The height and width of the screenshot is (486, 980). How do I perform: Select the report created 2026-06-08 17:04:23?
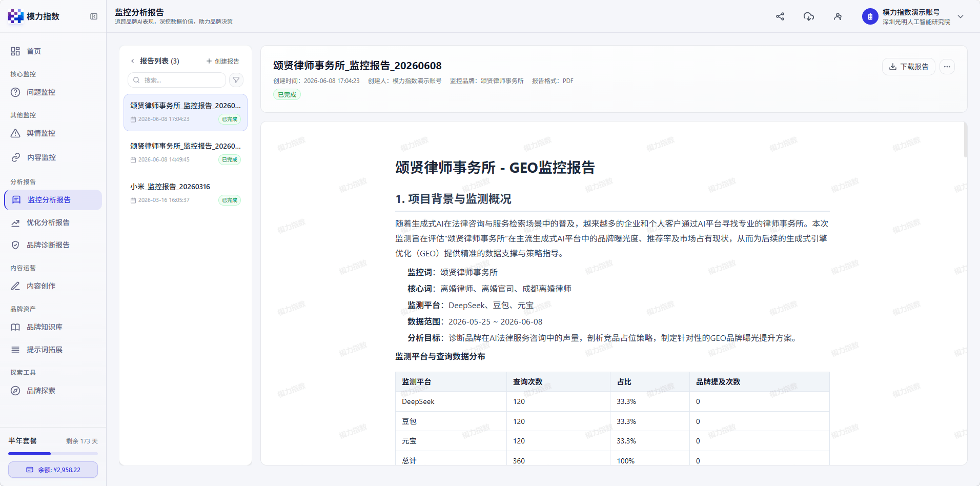pos(186,112)
